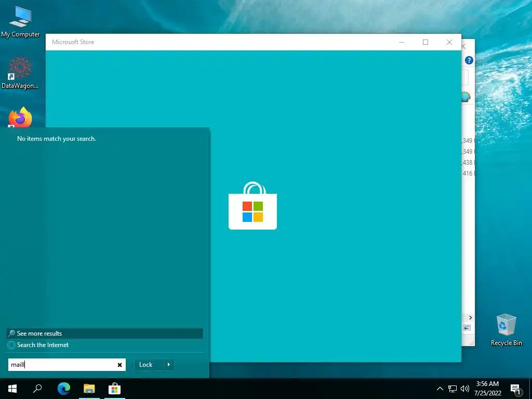Open the network status tray icon
Viewport: 532px width, 399px height.
coord(453,389)
